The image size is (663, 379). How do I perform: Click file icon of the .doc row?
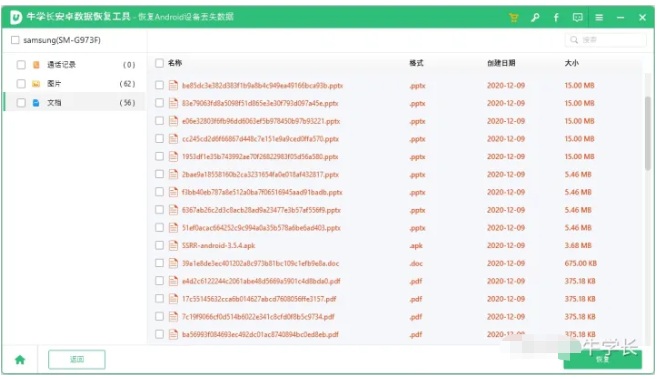pyautogui.click(x=173, y=263)
